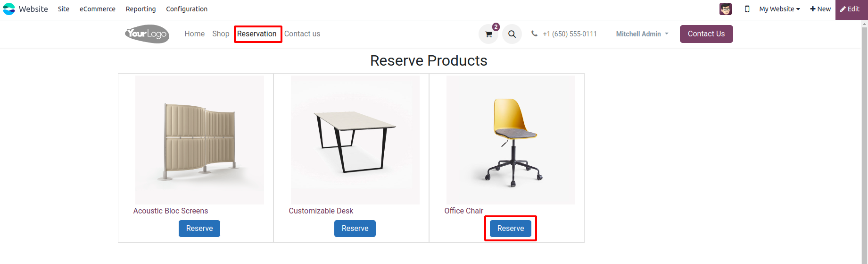
Task: Click the Edit pencil button
Action: [x=851, y=9]
